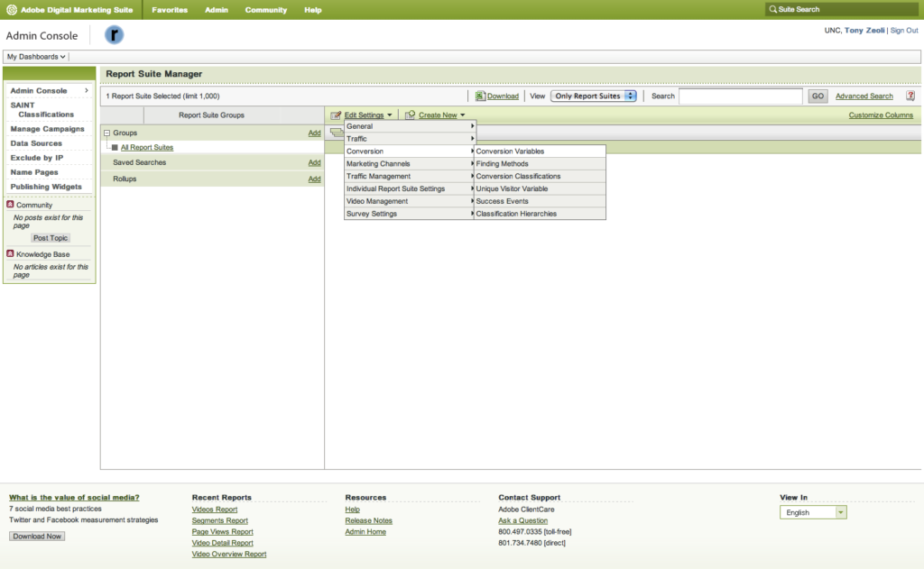Viewport: 924px width, 569px height.
Task: Choose Classification Hierarchies
Action: coord(540,213)
